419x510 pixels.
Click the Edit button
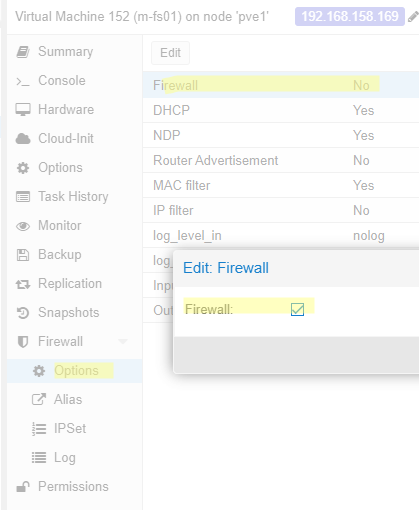pos(170,53)
